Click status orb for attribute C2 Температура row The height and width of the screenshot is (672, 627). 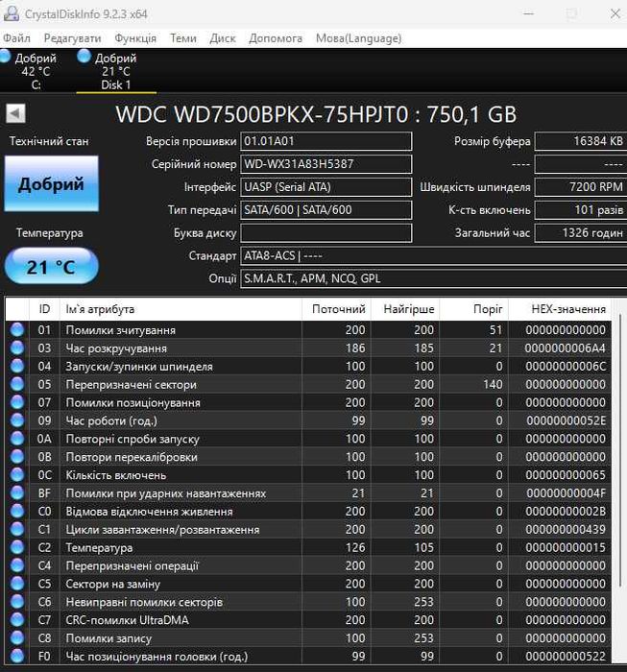pyautogui.click(x=17, y=547)
